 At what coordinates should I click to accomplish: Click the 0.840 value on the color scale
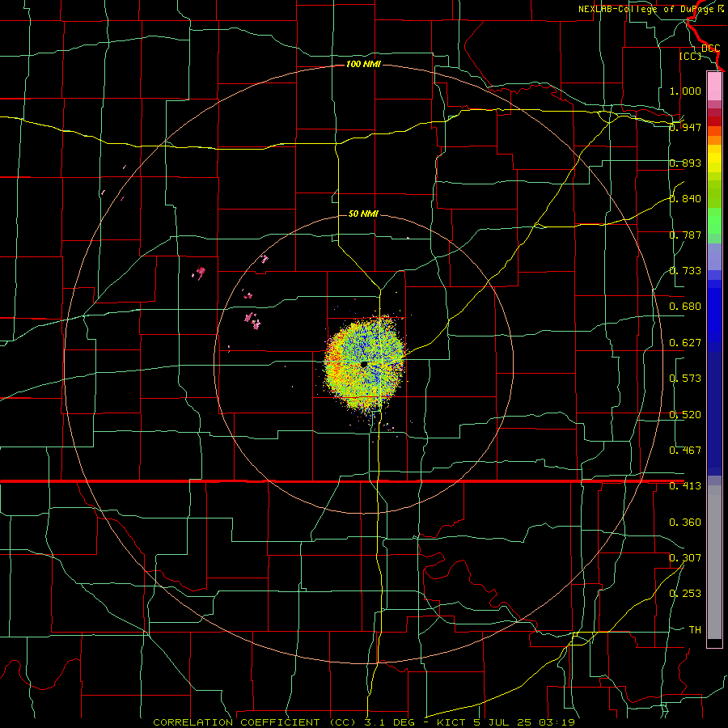[x=685, y=199]
